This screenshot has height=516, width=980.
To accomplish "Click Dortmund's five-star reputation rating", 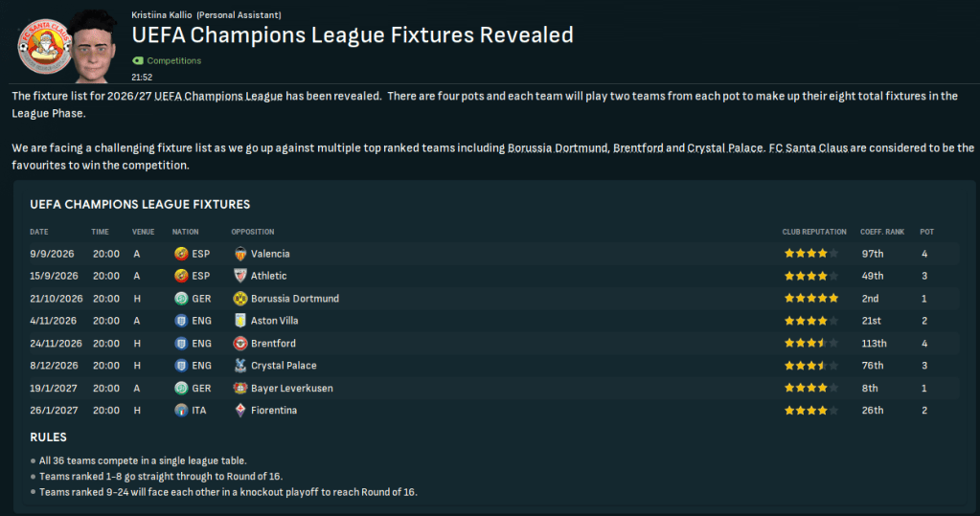I will point(810,299).
